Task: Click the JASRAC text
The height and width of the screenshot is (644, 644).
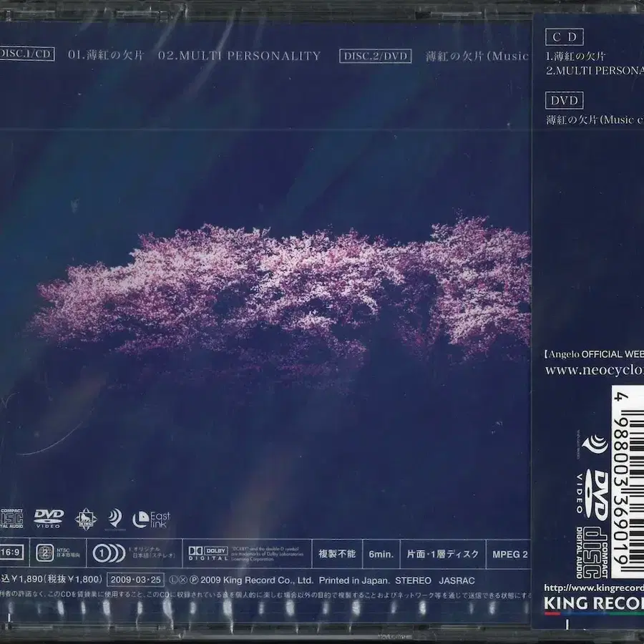Action: (x=457, y=581)
